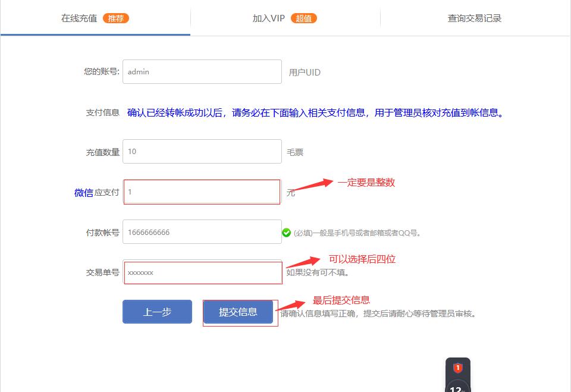Click the 推荐 badge beside 在线充值
Screen dimensions: 571x392
coord(116,18)
